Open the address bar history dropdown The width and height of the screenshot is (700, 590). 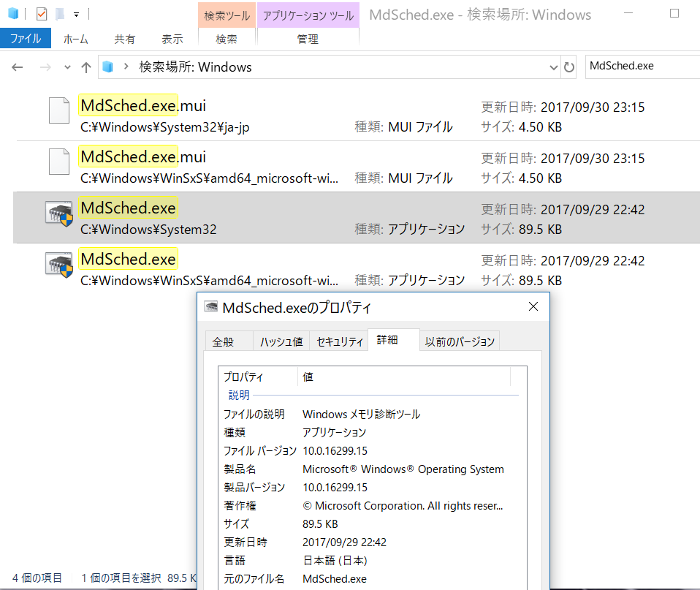[x=554, y=67]
